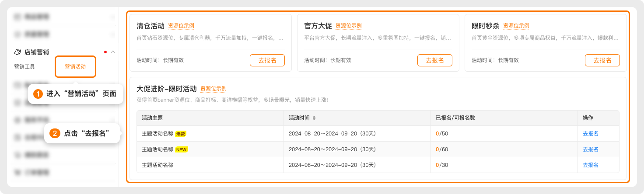
Task: Collapse the 店铺营销 section with the chevron
Action: click(x=113, y=52)
